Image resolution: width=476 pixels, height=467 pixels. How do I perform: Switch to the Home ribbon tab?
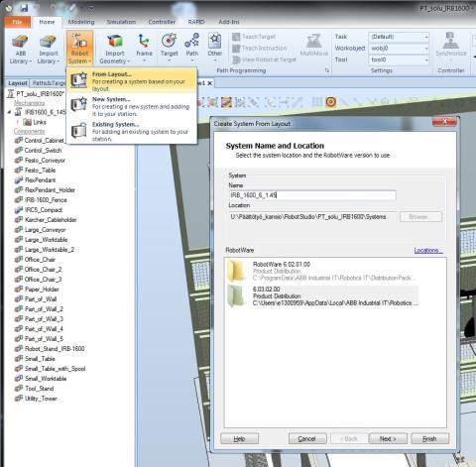click(x=47, y=22)
